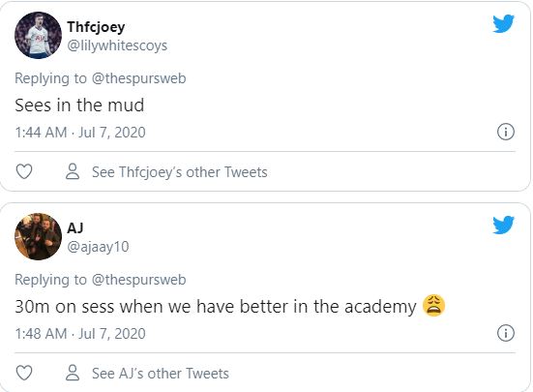
Task: Click person icon beside Thfcjoey's other Tweets
Action: point(73,171)
